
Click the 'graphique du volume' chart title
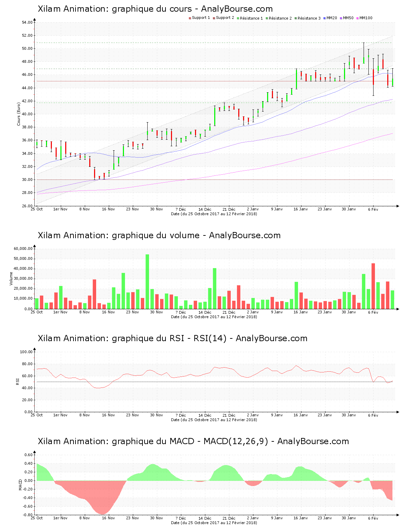point(159,235)
